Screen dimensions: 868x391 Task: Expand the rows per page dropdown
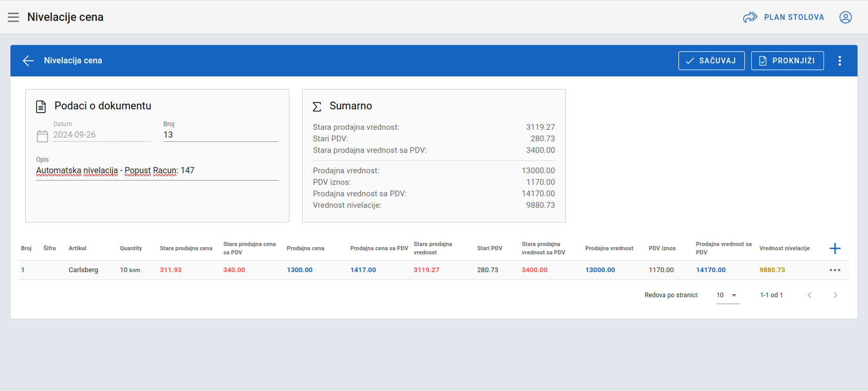[x=728, y=295]
